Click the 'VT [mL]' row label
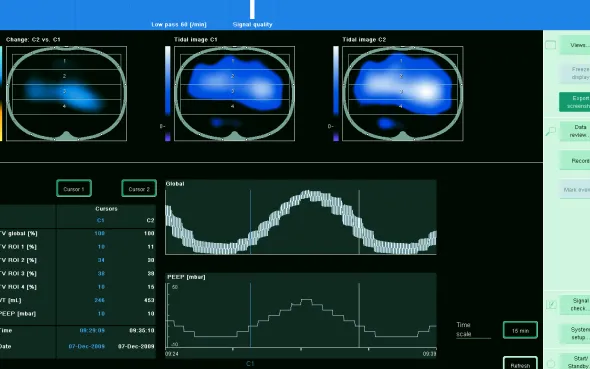This screenshot has width=590, height=369. (11, 300)
